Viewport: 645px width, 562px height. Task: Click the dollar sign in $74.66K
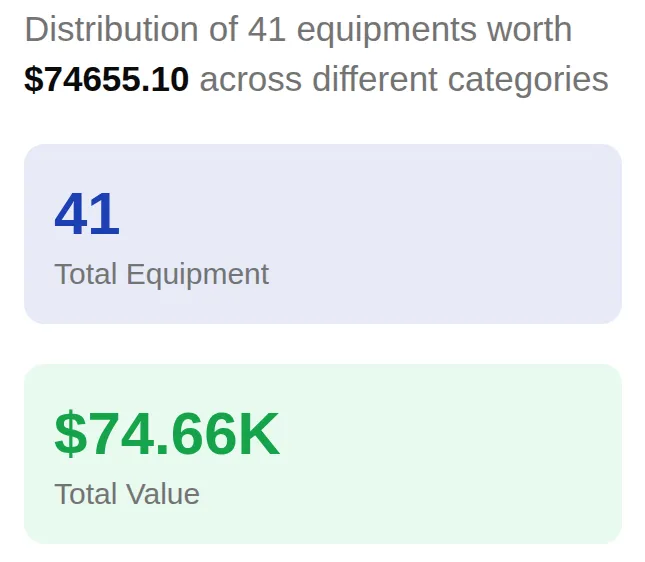point(70,434)
